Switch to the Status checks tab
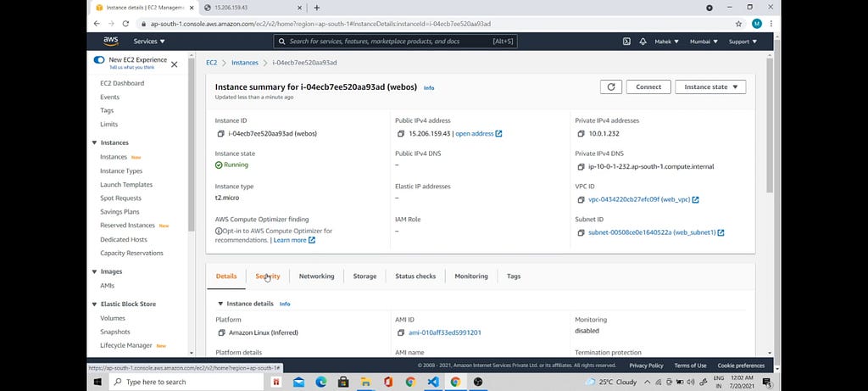Viewport: 868px width, 391px height. click(415, 276)
